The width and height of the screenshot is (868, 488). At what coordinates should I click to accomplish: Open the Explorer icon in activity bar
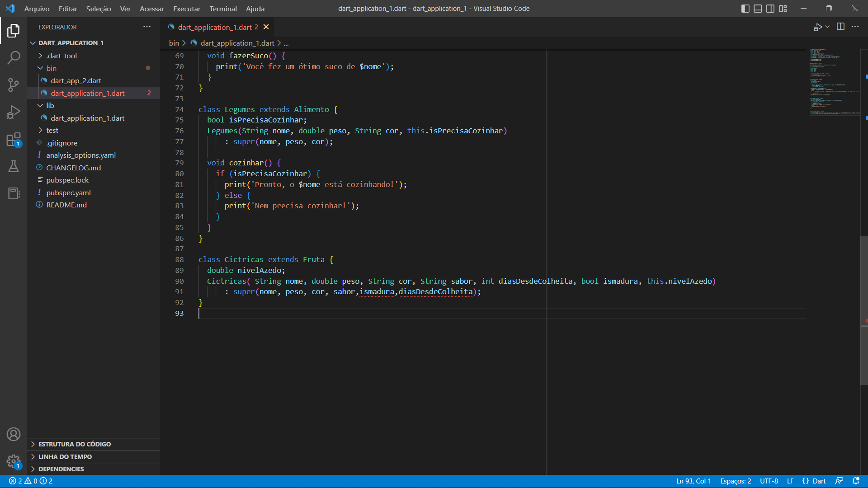pos(13,31)
